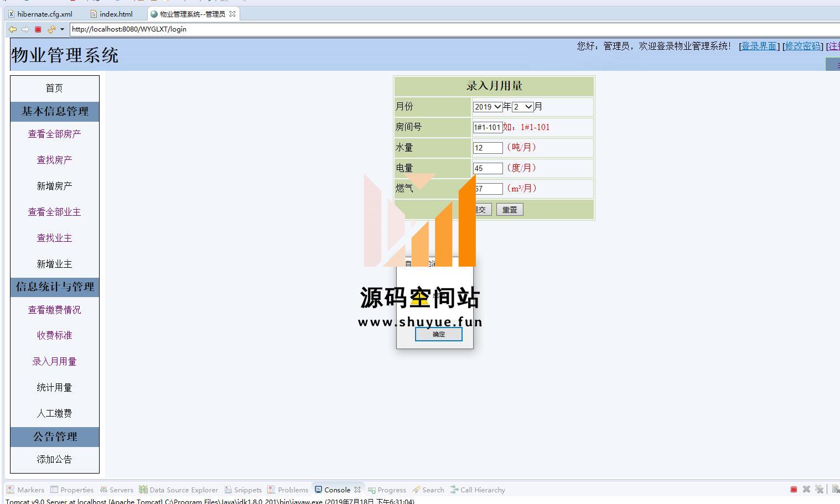Go to 查看缴费情况 in the sidebar

pos(54,310)
